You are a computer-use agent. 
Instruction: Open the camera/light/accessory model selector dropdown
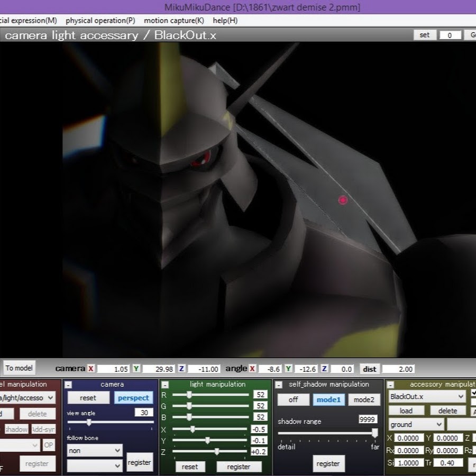(x=28, y=398)
